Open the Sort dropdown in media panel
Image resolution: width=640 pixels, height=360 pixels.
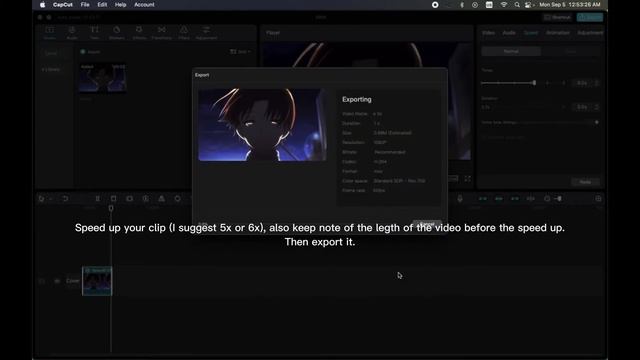tap(240, 52)
